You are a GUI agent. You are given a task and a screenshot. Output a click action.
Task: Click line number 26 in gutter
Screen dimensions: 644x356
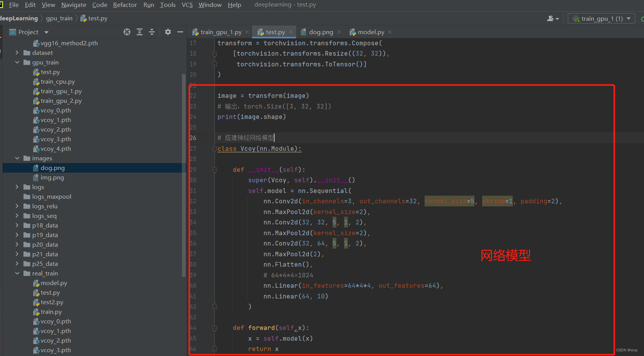193,138
